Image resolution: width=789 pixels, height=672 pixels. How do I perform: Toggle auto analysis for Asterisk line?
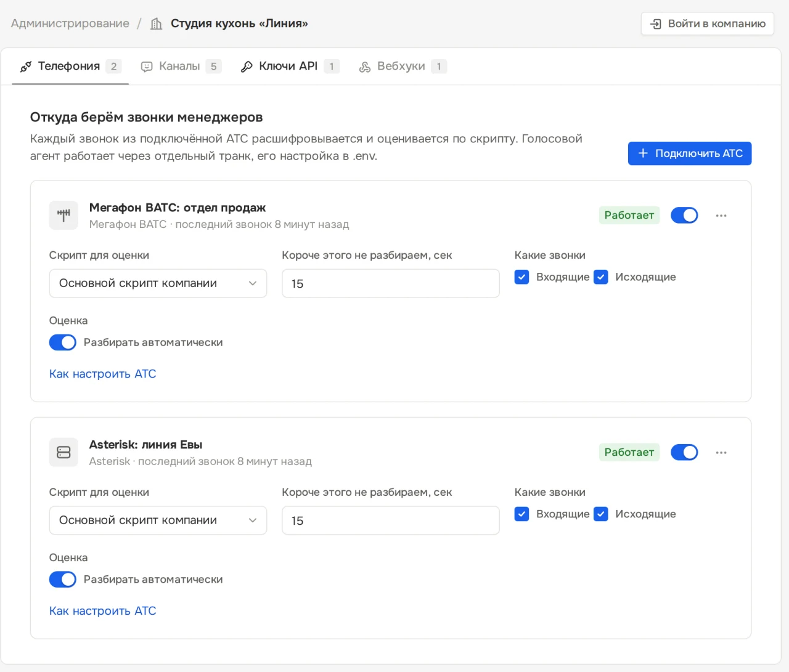[x=63, y=580]
